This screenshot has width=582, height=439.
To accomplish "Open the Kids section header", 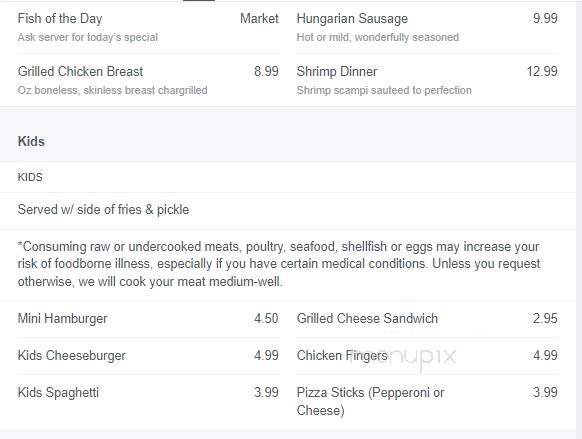I will (31, 141).
